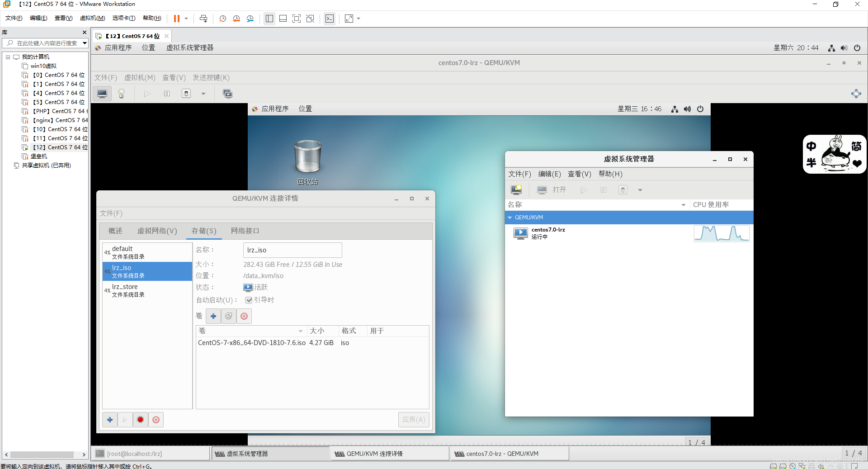Open the name column dropdown arrow in the manager

click(683, 205)
